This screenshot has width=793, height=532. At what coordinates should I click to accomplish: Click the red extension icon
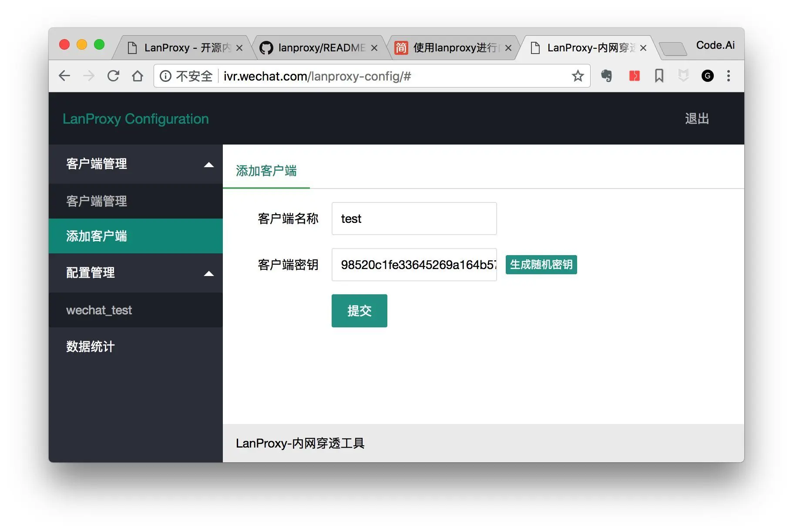[634, 76]
